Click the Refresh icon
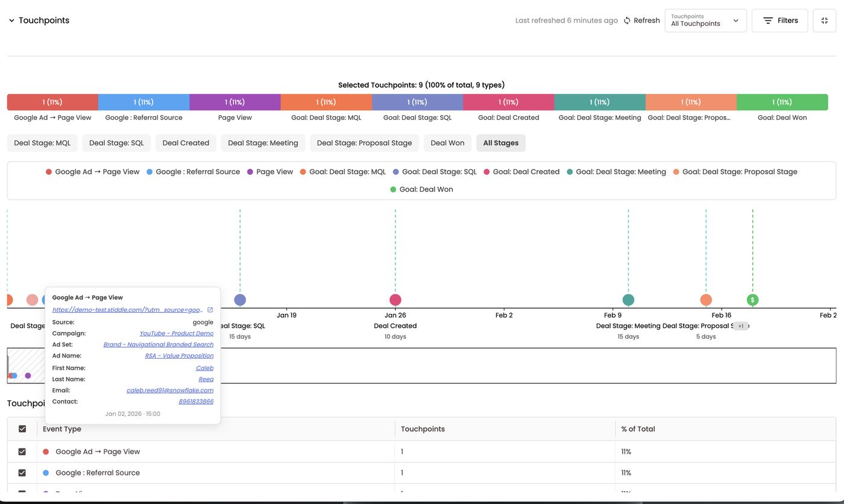This screenshot has height=504, width=844. point(627,20)
